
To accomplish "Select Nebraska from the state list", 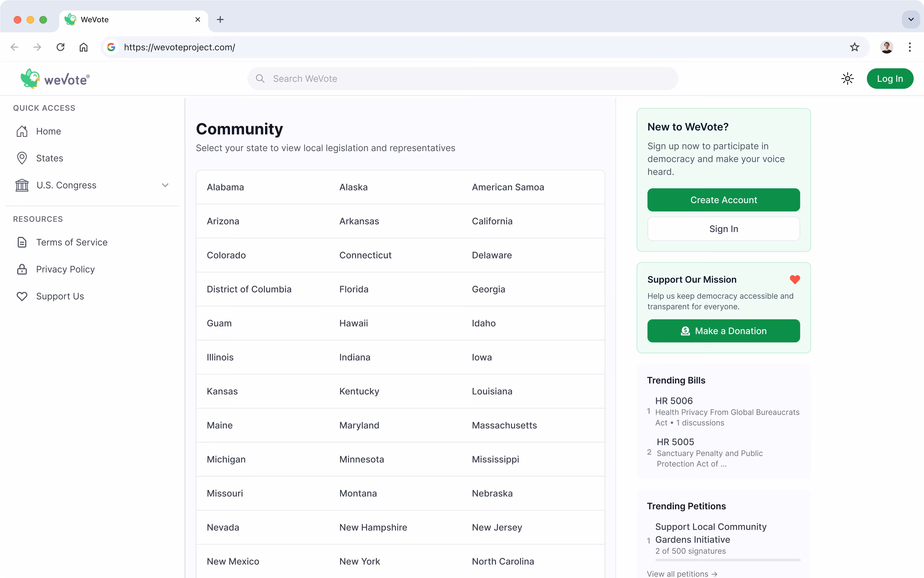I will (492, 494).
